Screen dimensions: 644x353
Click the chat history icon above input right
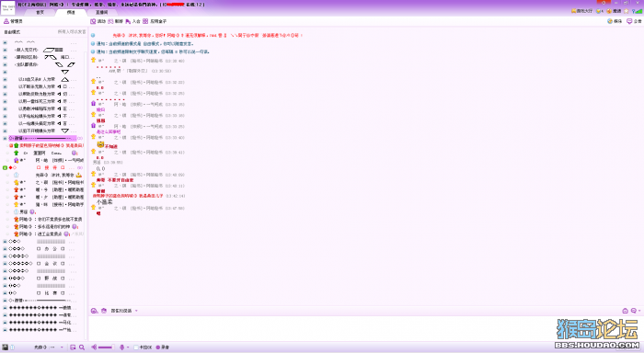[625, 311]
